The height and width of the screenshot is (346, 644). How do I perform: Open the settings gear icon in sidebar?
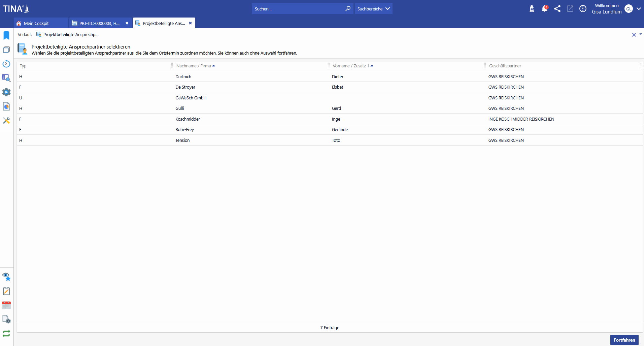pyautogui.click(x=6, y=92)
